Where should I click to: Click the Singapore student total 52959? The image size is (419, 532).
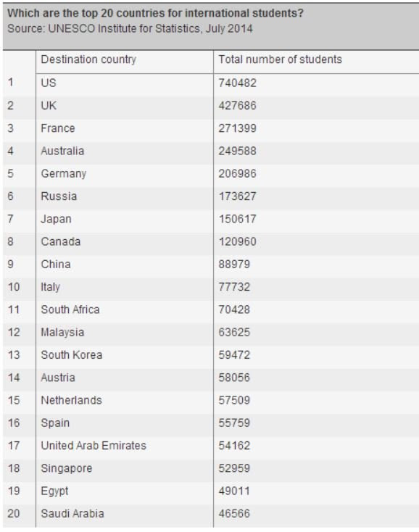click(x=234, y=468)
